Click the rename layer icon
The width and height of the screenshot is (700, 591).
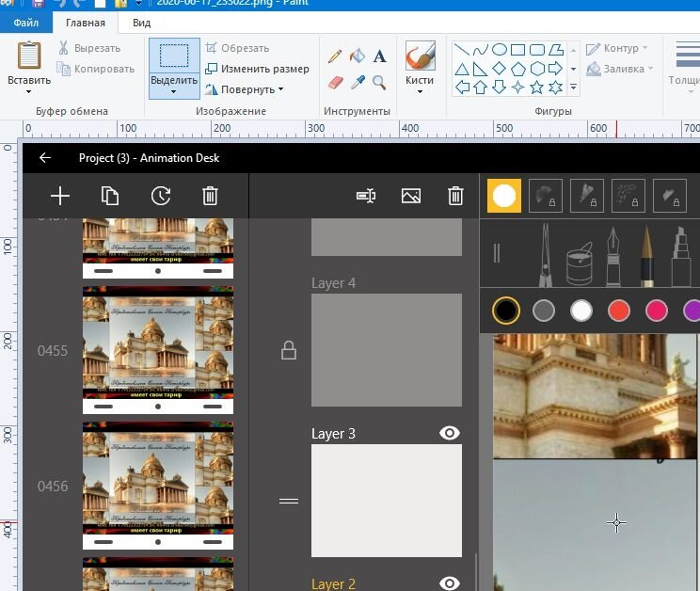coord(366,196)
